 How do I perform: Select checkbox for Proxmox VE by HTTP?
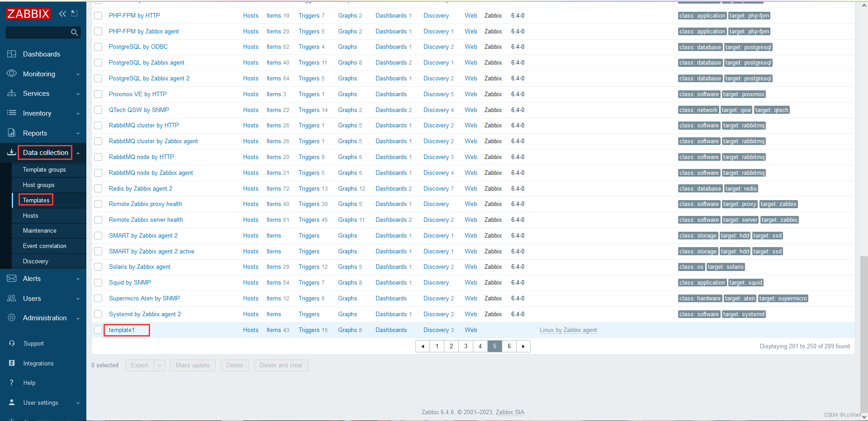point(98,94)
